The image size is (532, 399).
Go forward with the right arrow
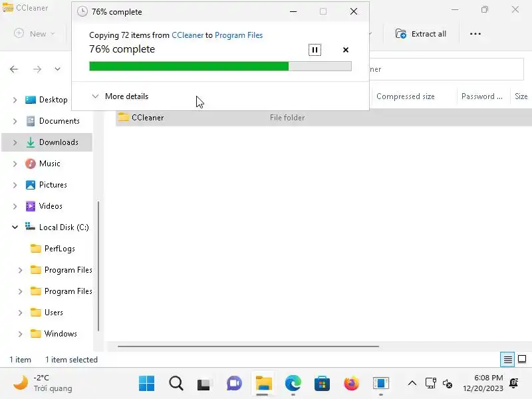coord(37,69)
